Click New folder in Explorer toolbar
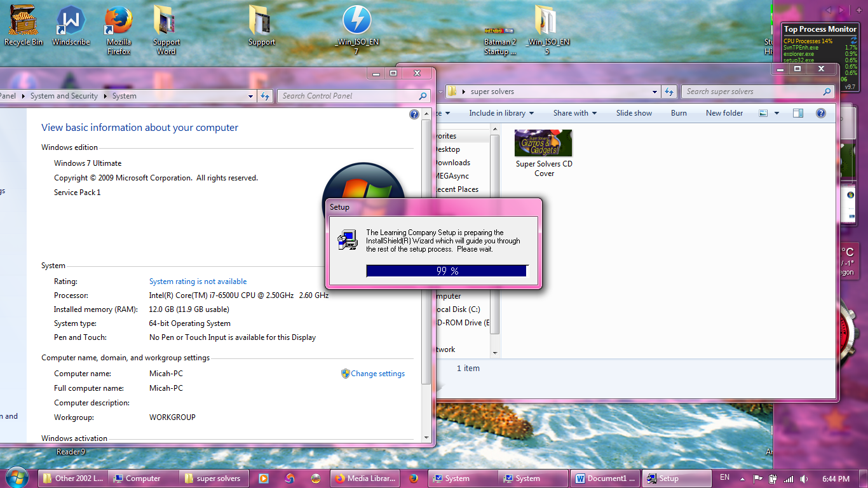 pos(724,113)
